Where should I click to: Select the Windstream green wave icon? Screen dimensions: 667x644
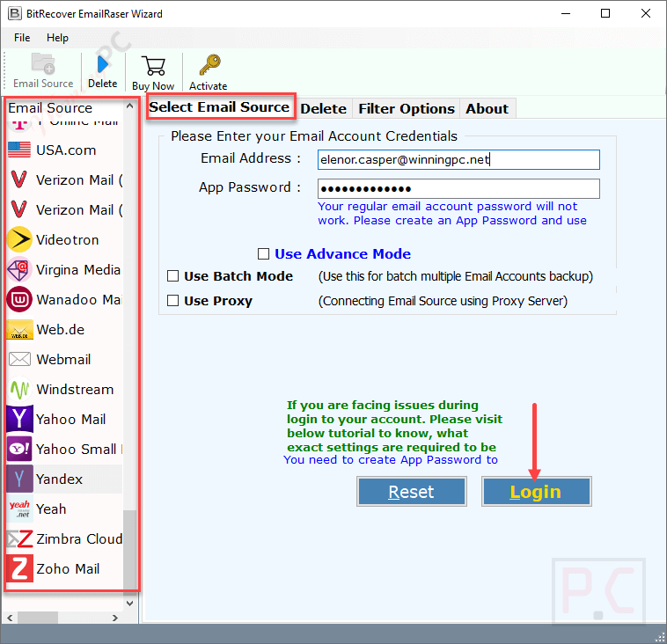pyautogui.click(x=19, y=389)
